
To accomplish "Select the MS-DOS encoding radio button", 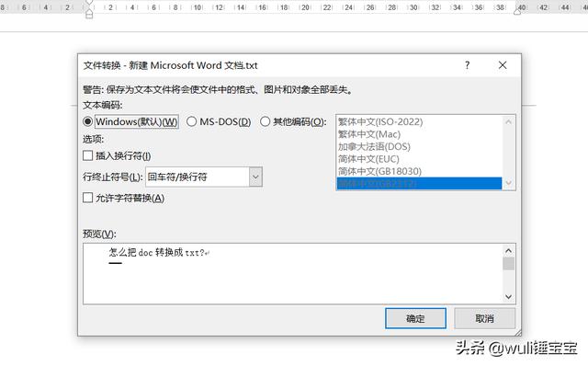I will point(192,121).
